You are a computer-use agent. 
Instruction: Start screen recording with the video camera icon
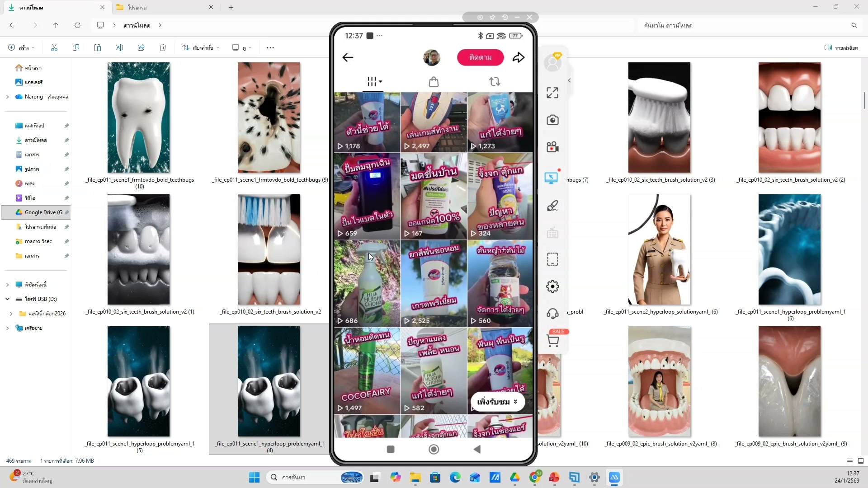pos(552,147)
